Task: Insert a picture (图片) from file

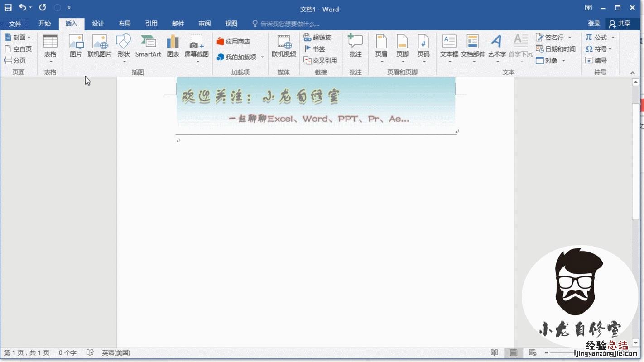Action: [76, 47]
